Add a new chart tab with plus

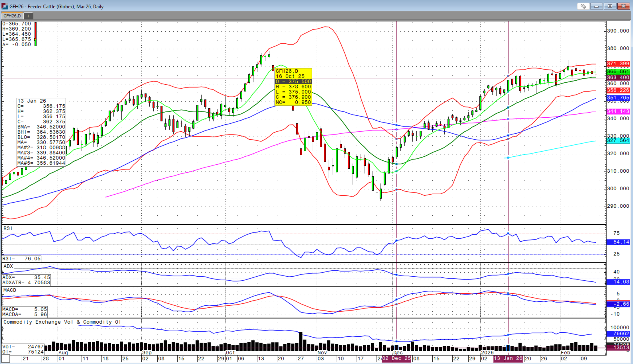pyautogui.click(x=28, y=16)
